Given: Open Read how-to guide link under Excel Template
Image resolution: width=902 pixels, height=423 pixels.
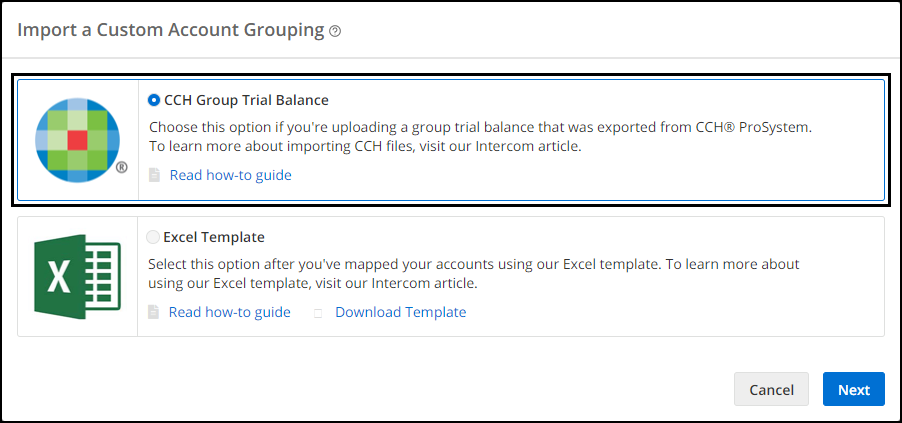Looking at the screenshot, I should pyautogui.click(x=230, y=313).
